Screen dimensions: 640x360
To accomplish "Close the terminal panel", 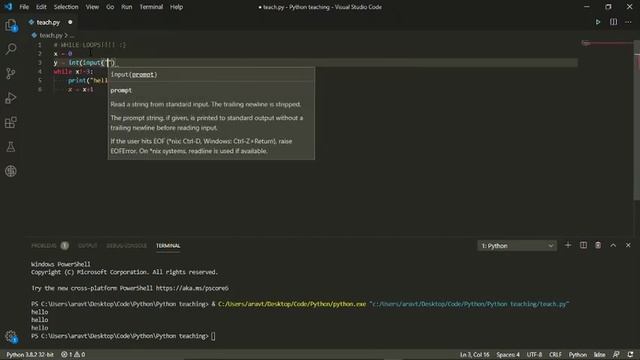I will [x=628, y=245].
